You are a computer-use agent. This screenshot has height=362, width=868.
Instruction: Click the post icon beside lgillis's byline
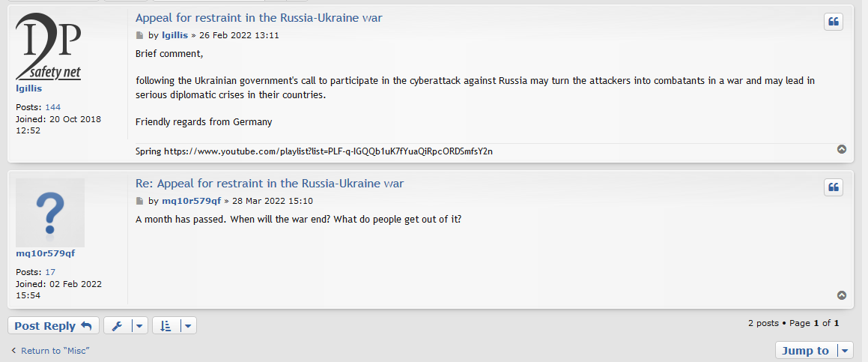(x=139, y=35)
